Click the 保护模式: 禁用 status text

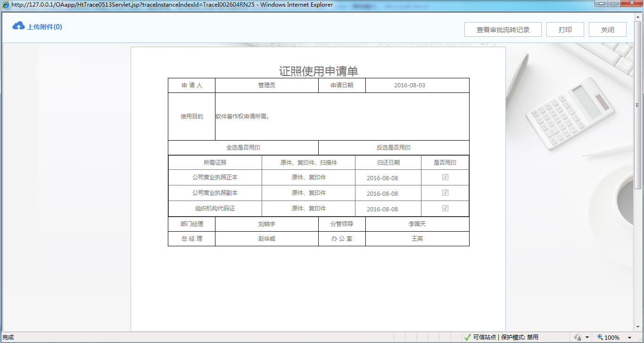pos(521,337)
